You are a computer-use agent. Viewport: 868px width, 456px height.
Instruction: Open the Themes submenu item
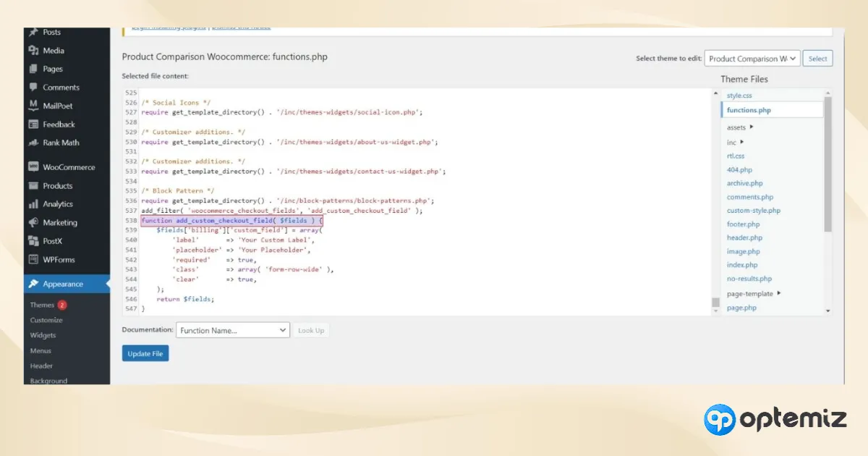42,305
